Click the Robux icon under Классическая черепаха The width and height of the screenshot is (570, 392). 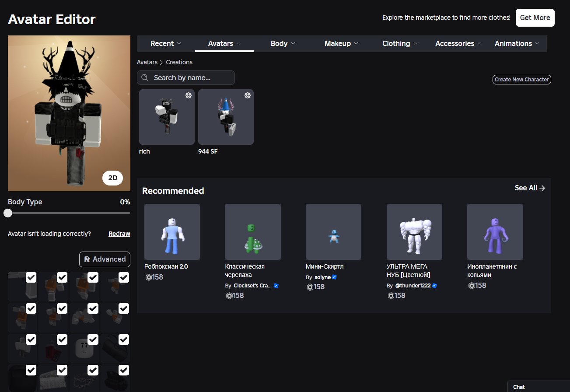click(x=229, y=296)
